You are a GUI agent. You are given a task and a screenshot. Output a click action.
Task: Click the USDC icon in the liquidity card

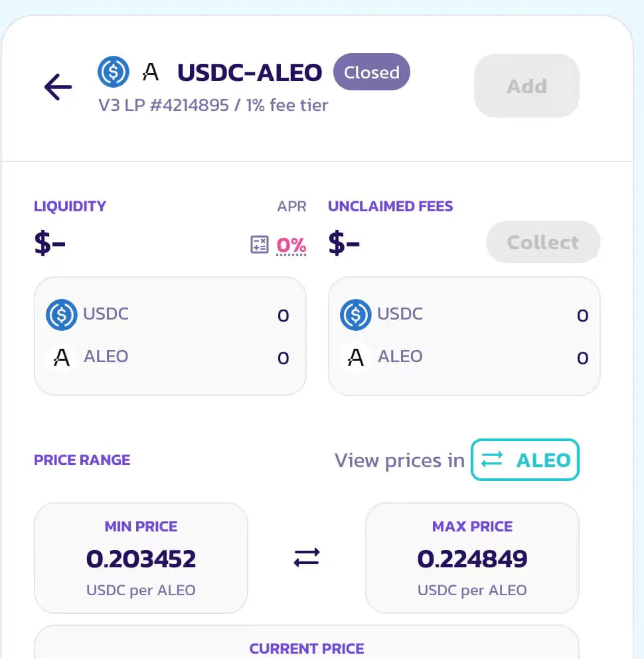tap(61, 315)
